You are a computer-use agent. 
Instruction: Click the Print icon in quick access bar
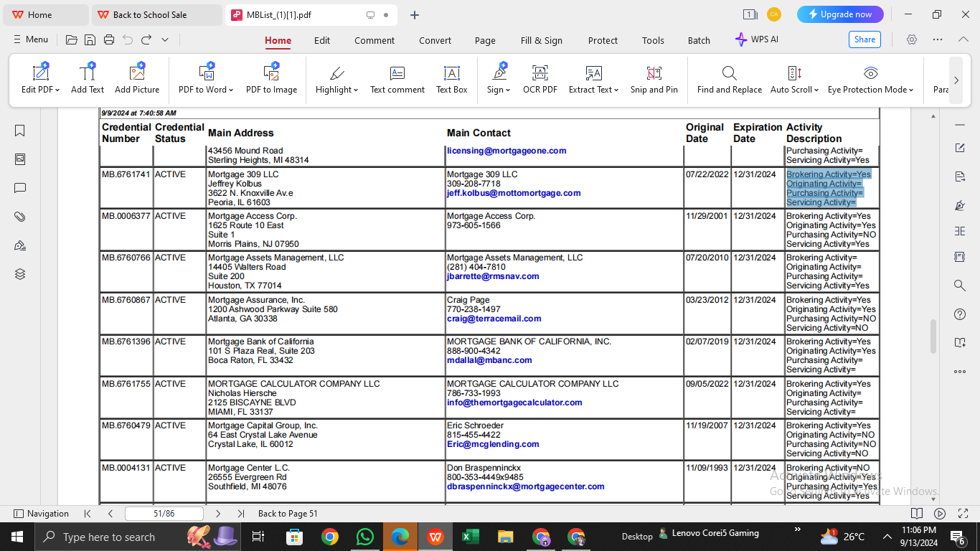(x=109, y=40)
